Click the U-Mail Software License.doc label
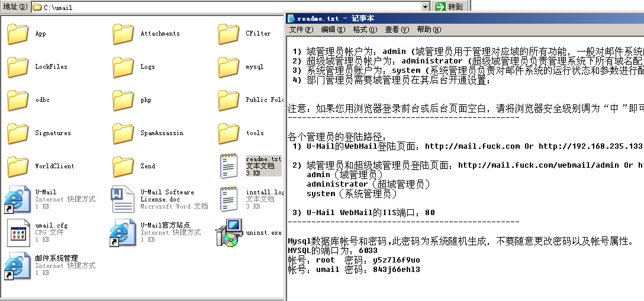Image resolution: width=644 pixels, height=301 pixels. [x=167, y=196]
